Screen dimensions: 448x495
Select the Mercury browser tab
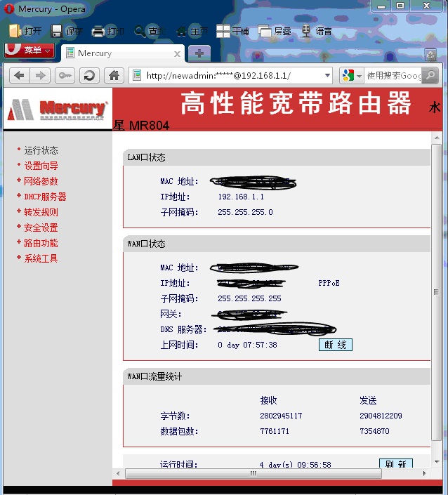[122, 53]
